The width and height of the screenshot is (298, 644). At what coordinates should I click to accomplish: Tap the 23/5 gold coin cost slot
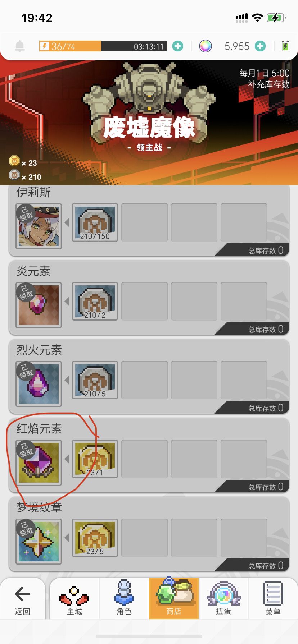pos(95,537)
